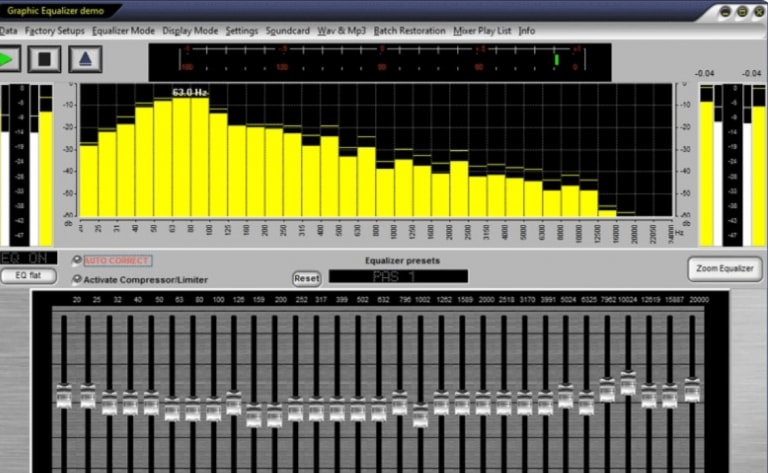Open the Equalizer Mode menu
This screenshot has height=473, width=768.
(123, 31)
